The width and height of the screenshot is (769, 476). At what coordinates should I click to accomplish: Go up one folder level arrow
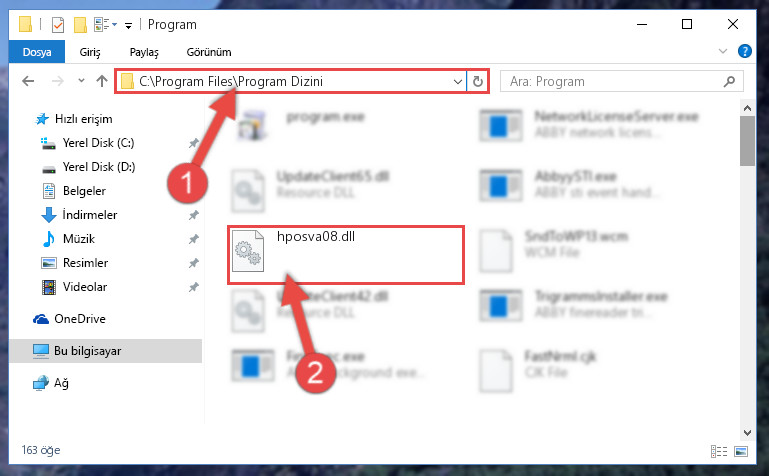[102, 81]
